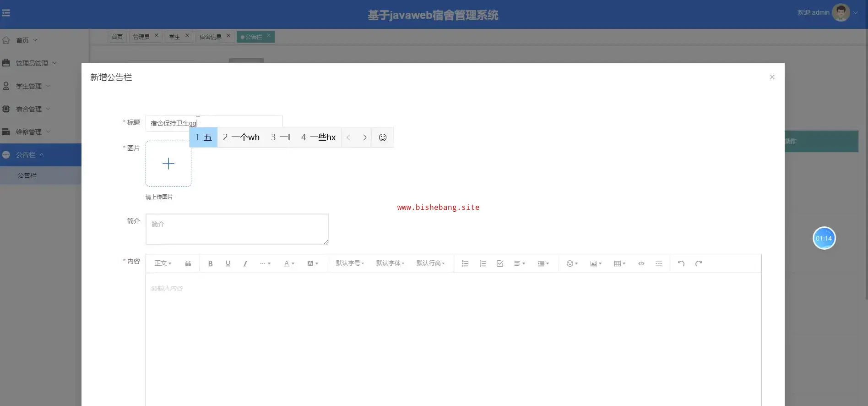Close the 管理员 tab
The height and width of the screenshot is (406, 868).
click(x=157, y=35)
